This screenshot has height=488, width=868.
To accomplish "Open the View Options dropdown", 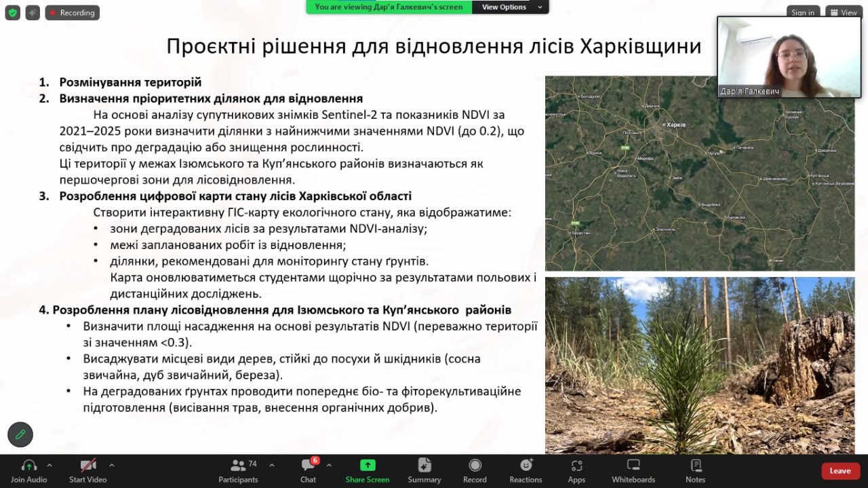I will coord(511,7).
